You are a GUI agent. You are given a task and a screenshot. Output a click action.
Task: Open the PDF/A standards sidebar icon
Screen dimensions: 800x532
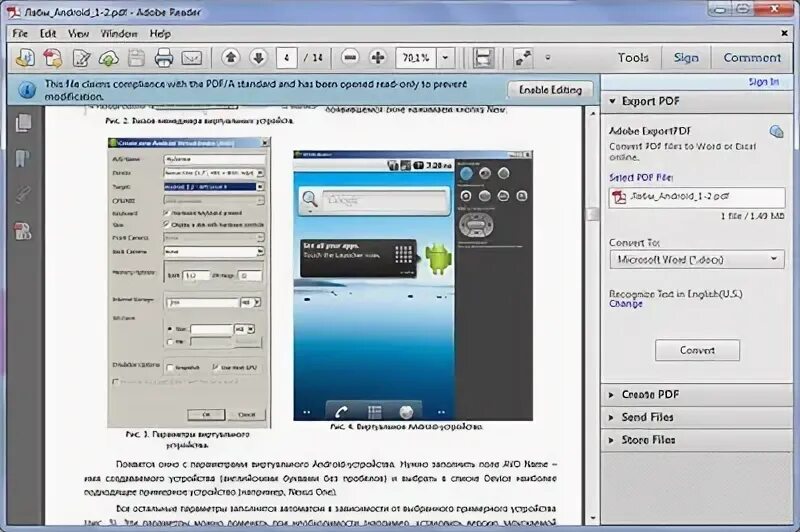[22, 231]
